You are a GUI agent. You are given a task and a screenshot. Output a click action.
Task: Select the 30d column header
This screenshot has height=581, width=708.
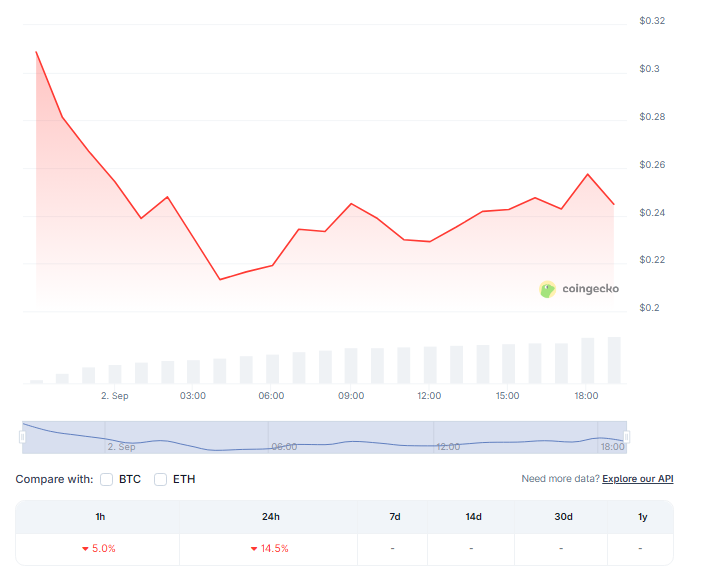click(563, 516)
